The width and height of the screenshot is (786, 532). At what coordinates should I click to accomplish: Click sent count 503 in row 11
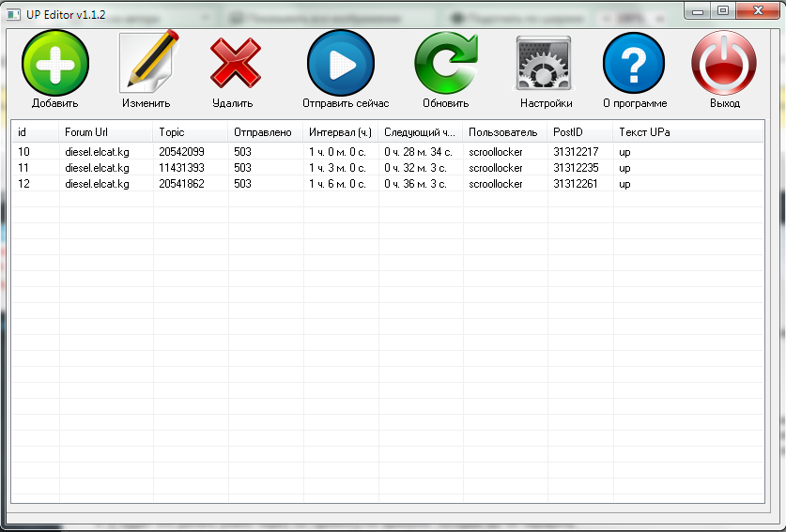pyautogui.click(x=242, y=168)
